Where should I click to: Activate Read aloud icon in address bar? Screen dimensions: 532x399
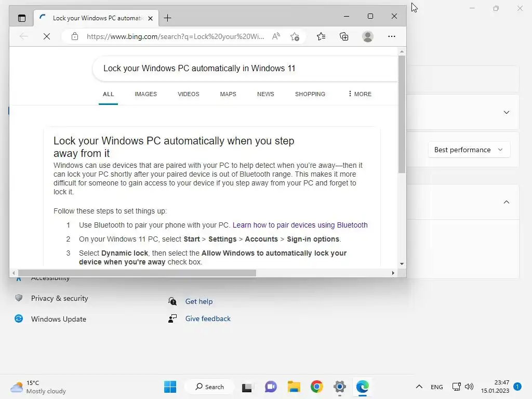point(276,36)
